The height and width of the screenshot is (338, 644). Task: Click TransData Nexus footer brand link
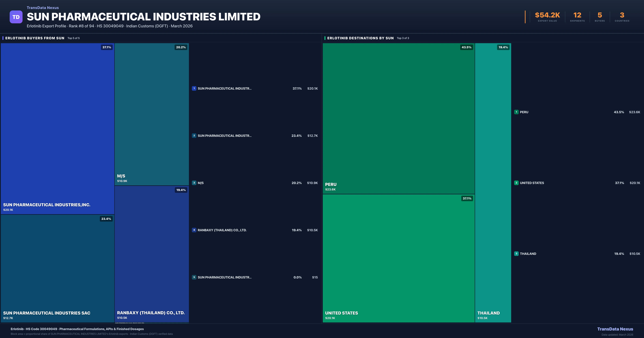(615, 329)
